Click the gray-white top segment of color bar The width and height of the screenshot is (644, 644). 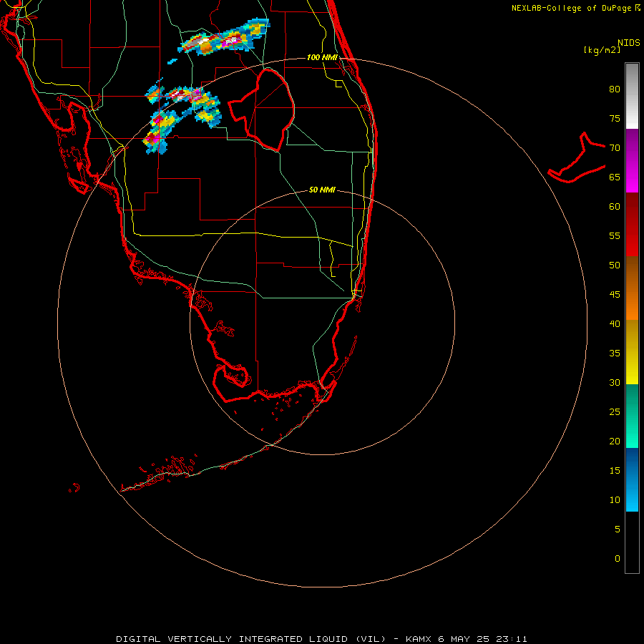coord(632,96)
